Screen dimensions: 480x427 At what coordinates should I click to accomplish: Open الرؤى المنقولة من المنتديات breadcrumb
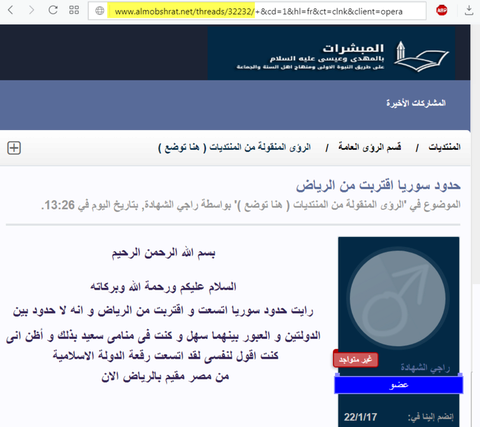pos(234,147)
